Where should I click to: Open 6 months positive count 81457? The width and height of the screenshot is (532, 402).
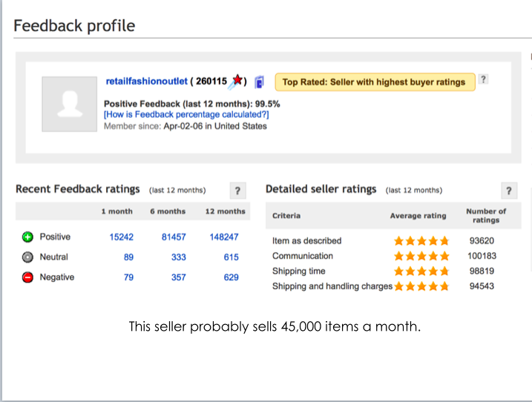[174, 237]
